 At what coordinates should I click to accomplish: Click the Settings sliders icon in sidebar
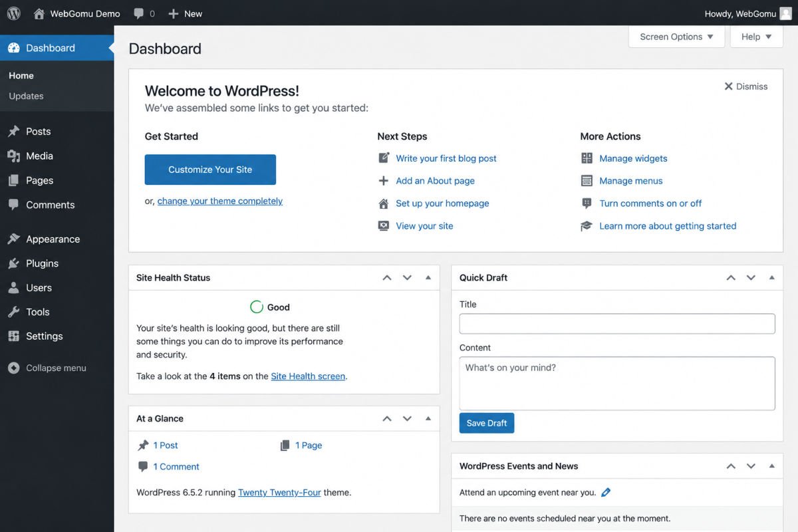(x=13, y=336)
